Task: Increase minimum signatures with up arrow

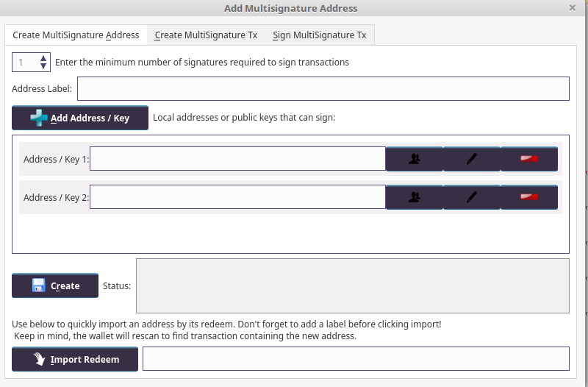Action: point(43,58)
